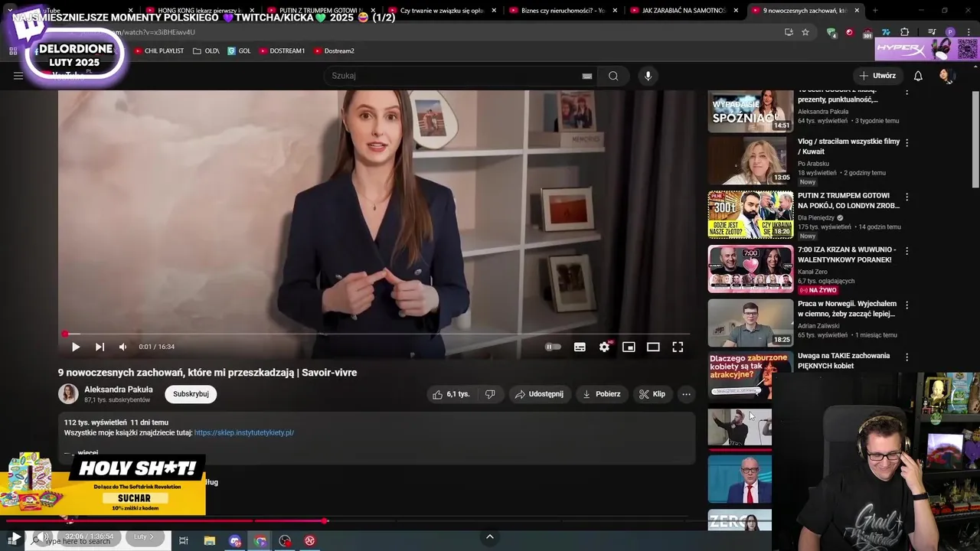Open the browser extensions puzzle icon
Screen dimensions: 980x551
click(904, 32)
